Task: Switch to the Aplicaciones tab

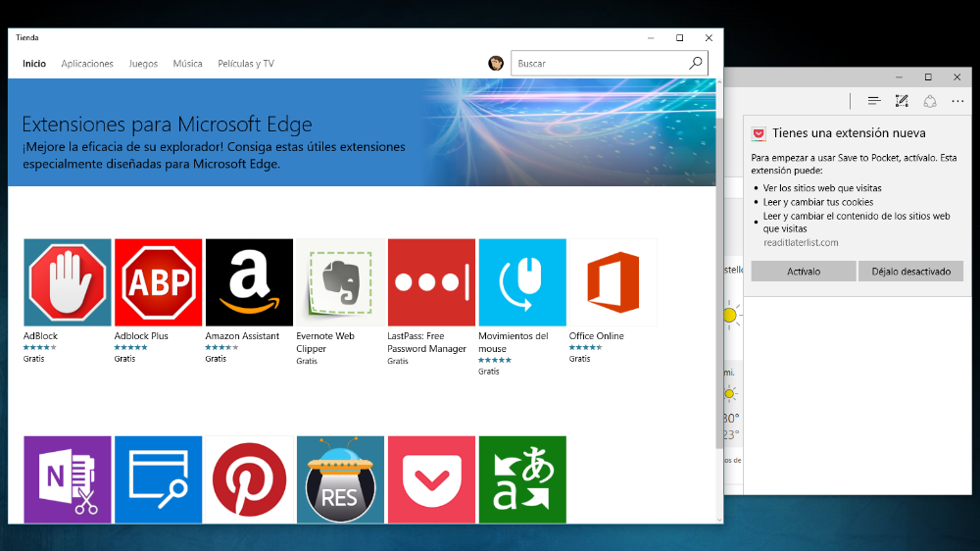Action: (x=87, y=63)
